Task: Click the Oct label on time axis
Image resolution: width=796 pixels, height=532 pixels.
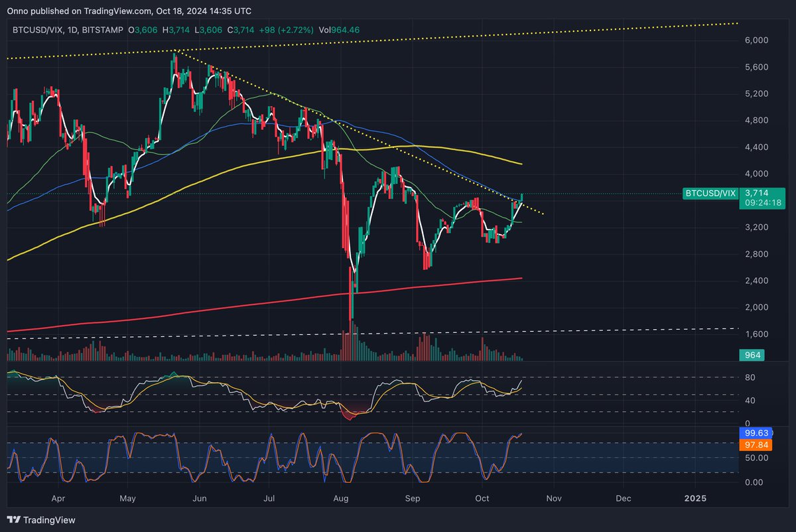Action: pos(483,497)
